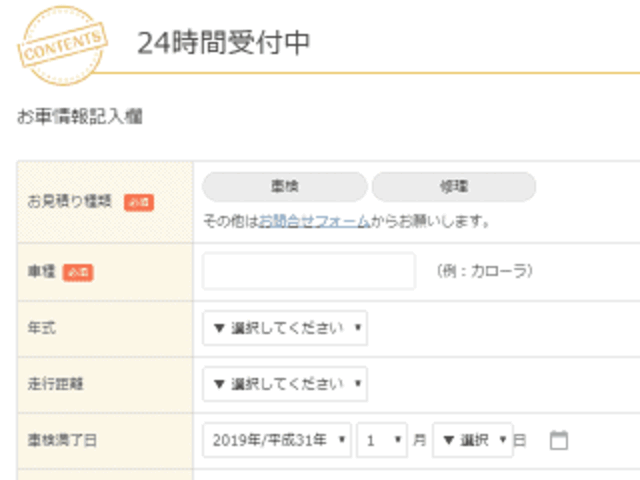Expand the 年式 selection dropdown
The width and height of the screenshot is (640, 480).
[x=285, y=328]
